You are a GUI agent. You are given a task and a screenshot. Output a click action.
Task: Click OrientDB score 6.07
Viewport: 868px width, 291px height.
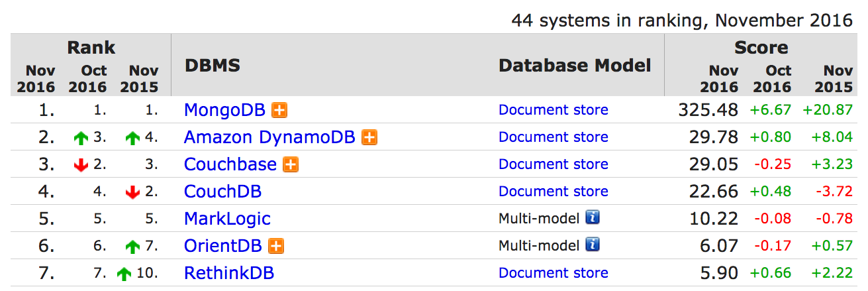click(718, 246)
